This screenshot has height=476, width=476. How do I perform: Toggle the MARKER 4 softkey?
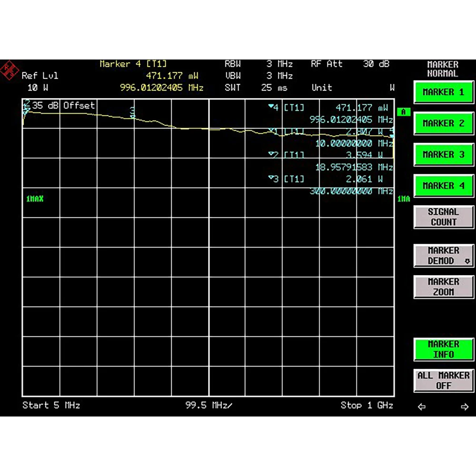pyautogui.click(x=443, y=186)
